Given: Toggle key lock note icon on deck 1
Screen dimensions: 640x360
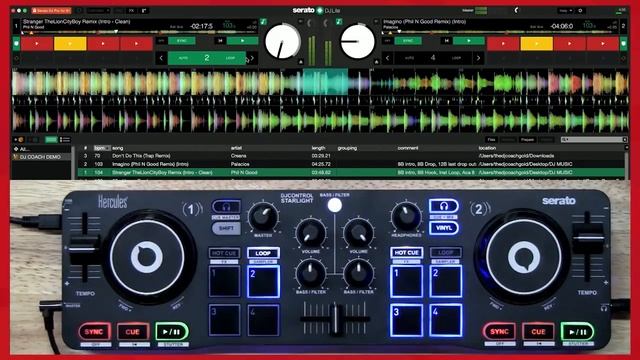Looking at the screenshot, I should point(264,22).
